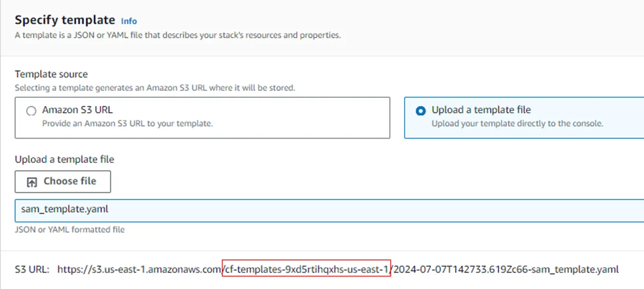The width and height of the screenshot is (644, 289).
Task: Select Upload a template file radio option
Action: click(420, 111)
